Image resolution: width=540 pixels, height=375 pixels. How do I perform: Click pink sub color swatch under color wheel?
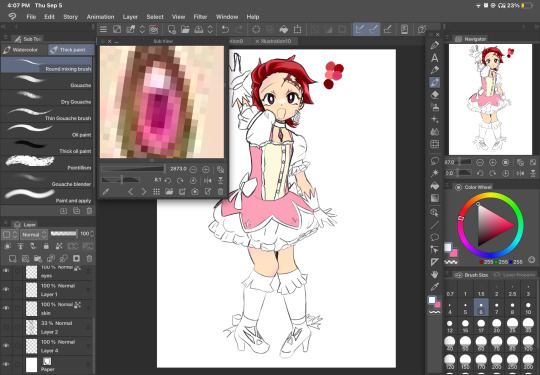tap(453, 253)
